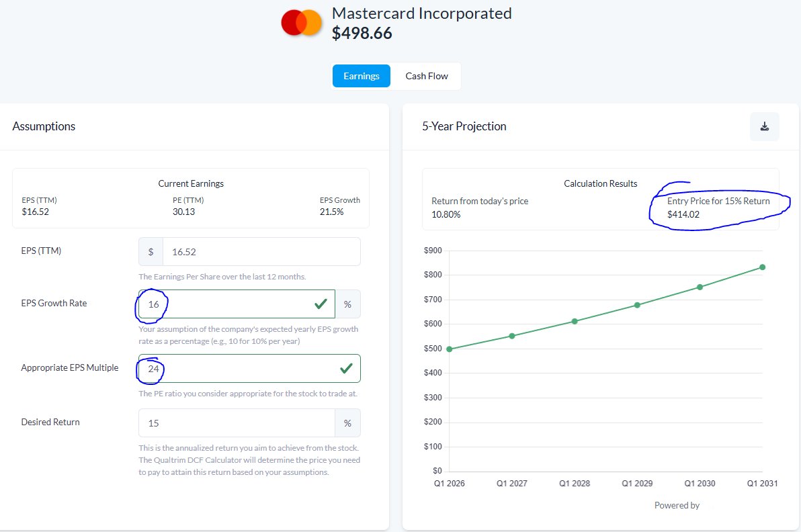This screenshot has height=532, width=801.
Task: Click the Assumptions panel heading
Action: click(44, 126)
